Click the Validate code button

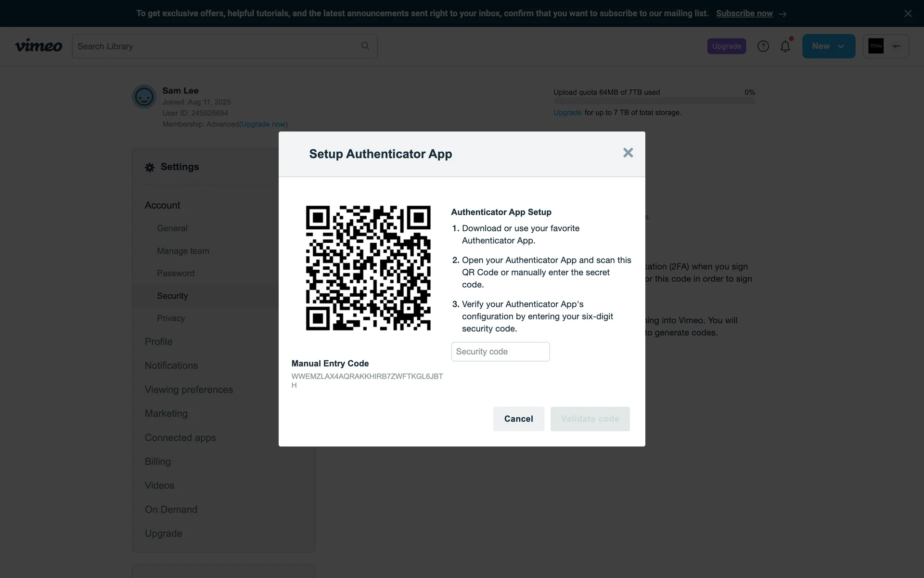[x=590, y=419]
